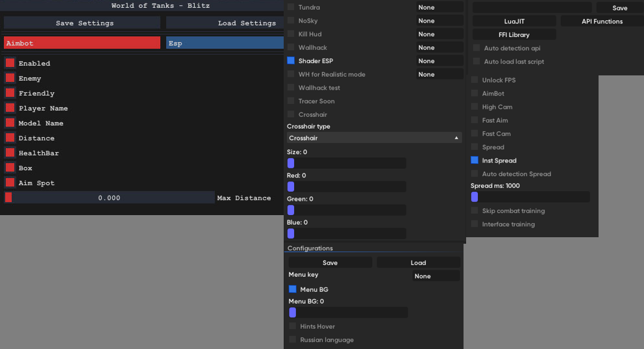Click the Spread ms slider
644x349 pixels.
click(x=530, y=197)
